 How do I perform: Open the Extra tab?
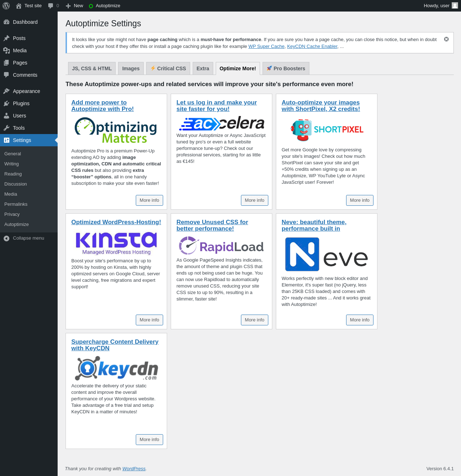tap(203, 68)
